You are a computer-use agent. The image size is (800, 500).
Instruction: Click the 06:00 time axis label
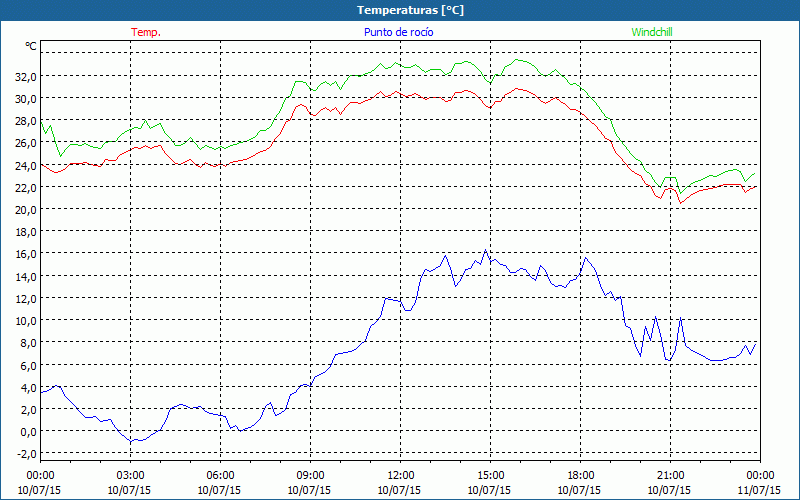[x=220, y=476]
